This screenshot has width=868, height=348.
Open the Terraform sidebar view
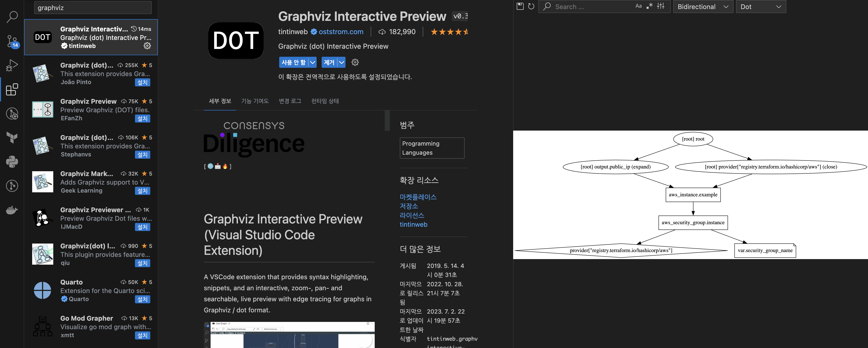point(12,137)
